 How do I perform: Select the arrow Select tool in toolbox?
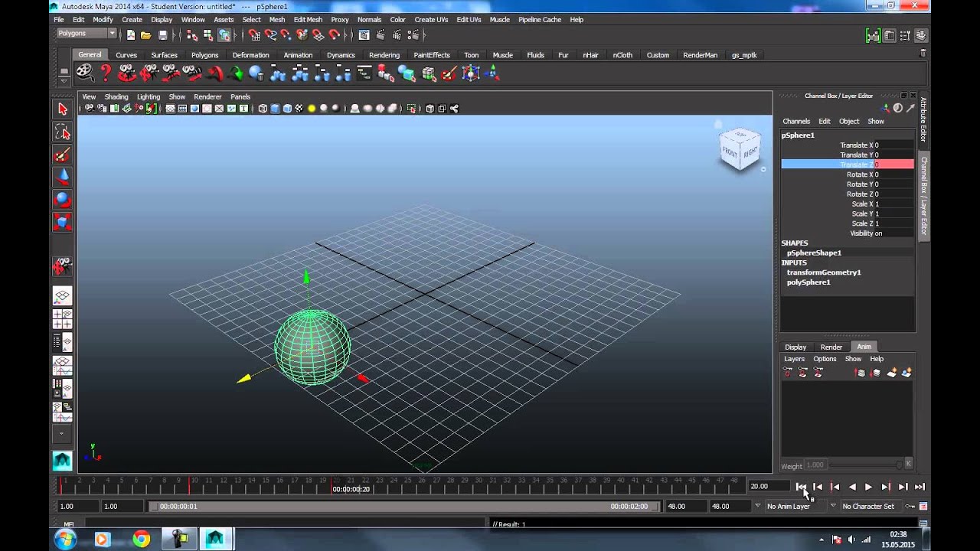[63, 109]
